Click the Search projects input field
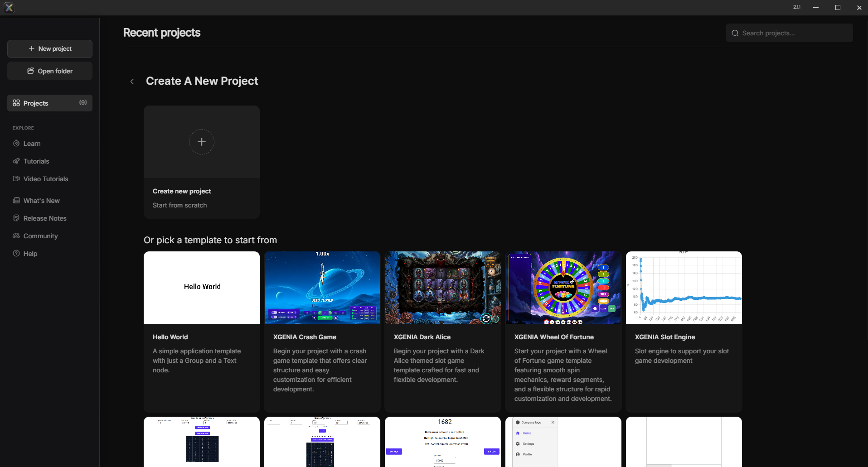Image resolution: width=868 pixels, height=467 pixels. tap(789, 33)
